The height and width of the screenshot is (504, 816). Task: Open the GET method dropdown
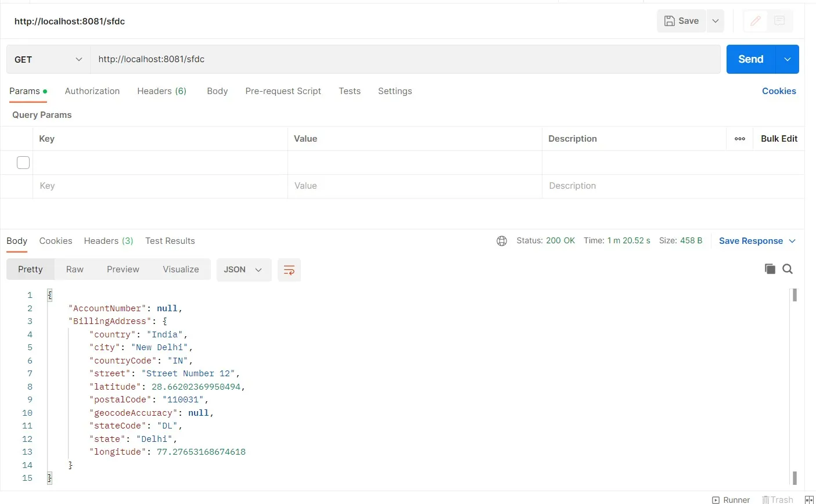[48, 59]
